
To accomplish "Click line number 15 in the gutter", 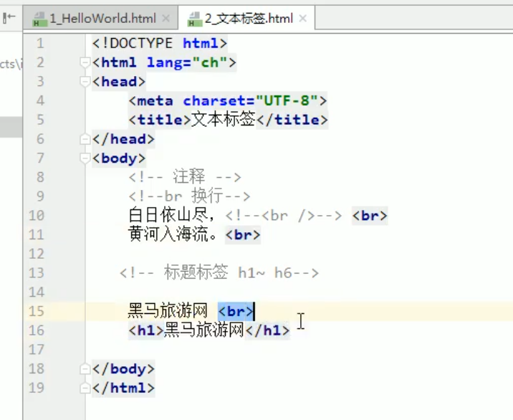I will click(37, 311).
